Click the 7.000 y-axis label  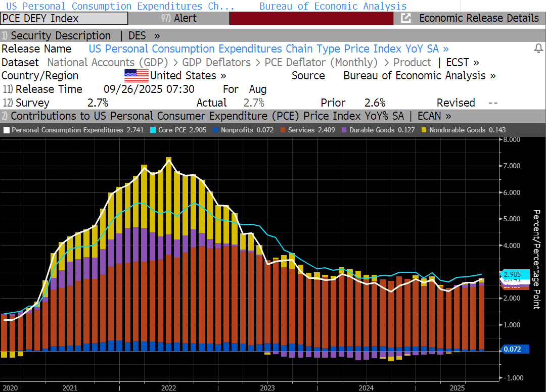point(512,166)
